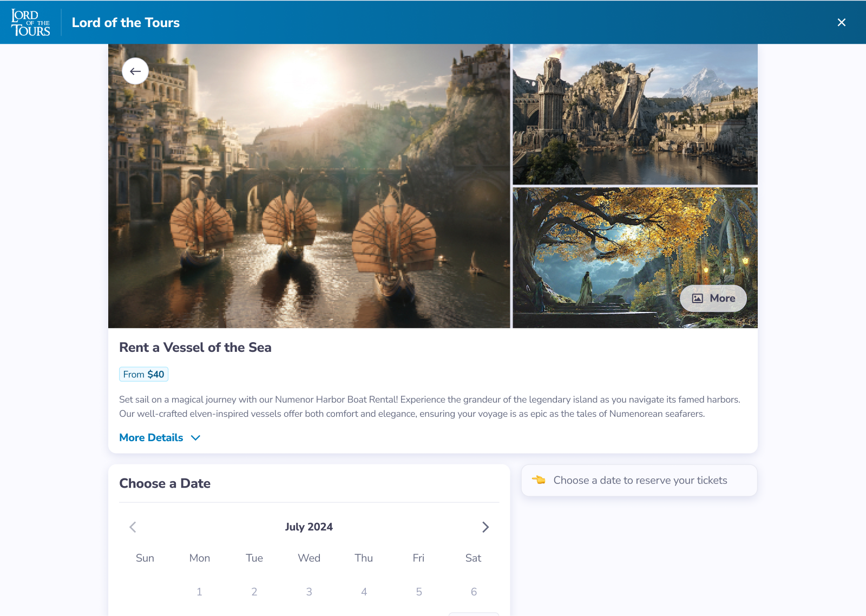This screenshot has width=866, height=616.
Task: Go to previous month in calendar
Action: click(x=133, y=527)
